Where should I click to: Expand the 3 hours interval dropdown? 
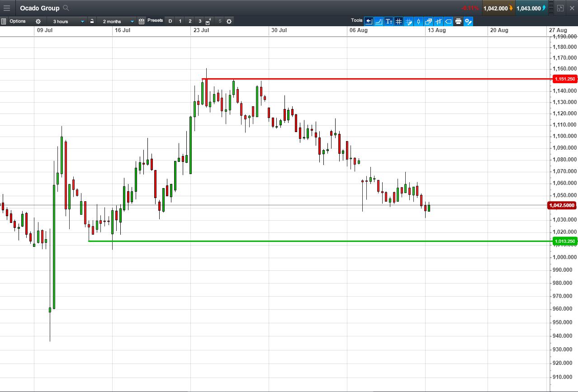pos(66,21)
